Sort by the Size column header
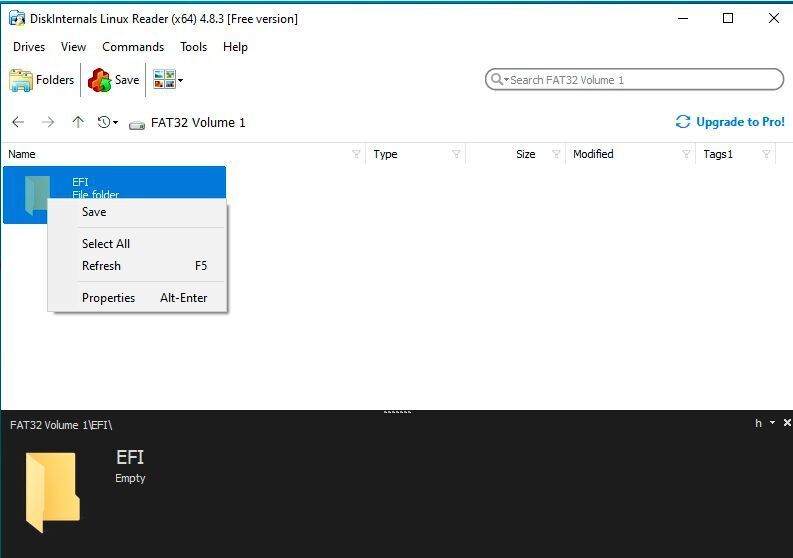Viewport: 793px width, 558px height. point(525,154)
